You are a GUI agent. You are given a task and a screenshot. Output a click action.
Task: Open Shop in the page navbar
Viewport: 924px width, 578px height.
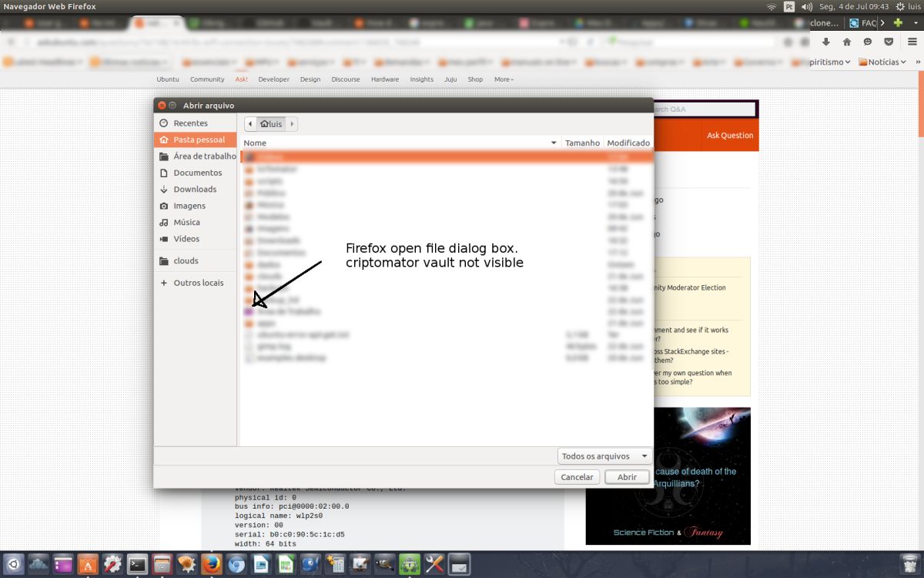click(x=475, y=79)
